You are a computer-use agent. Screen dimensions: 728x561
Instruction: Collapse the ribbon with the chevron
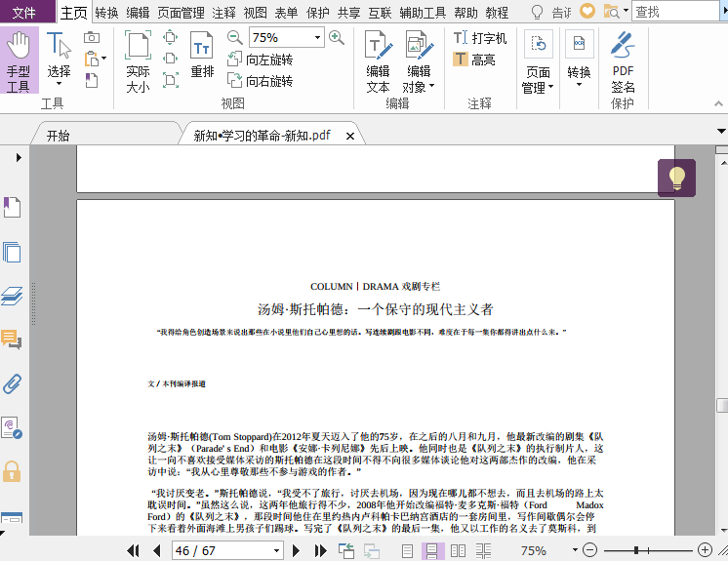(718, 103)
